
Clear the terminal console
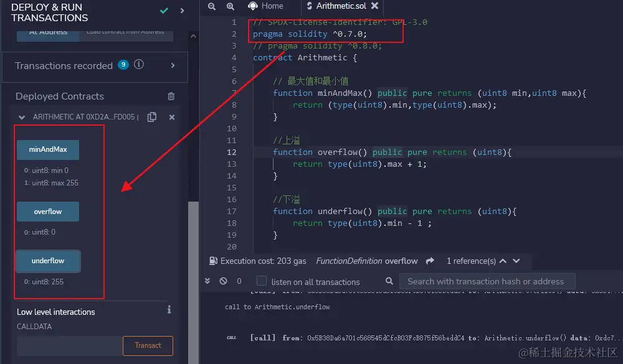(x=223, y=281)
